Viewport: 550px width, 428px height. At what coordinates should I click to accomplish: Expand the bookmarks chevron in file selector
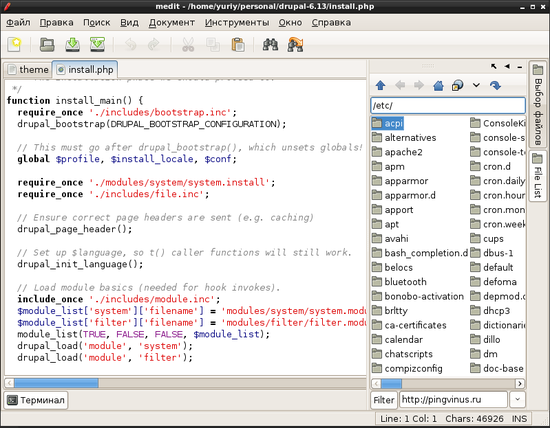[476, 85]
